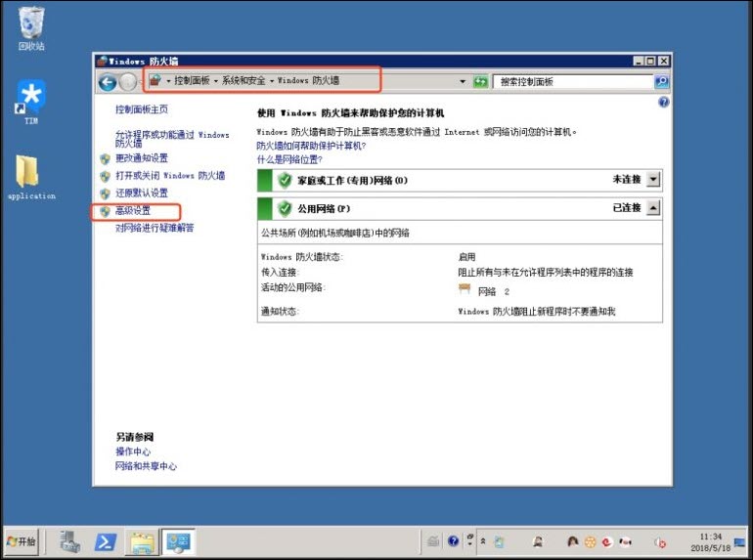
Task: Collapse the 公用网络 section
Action: click(653, 208)
